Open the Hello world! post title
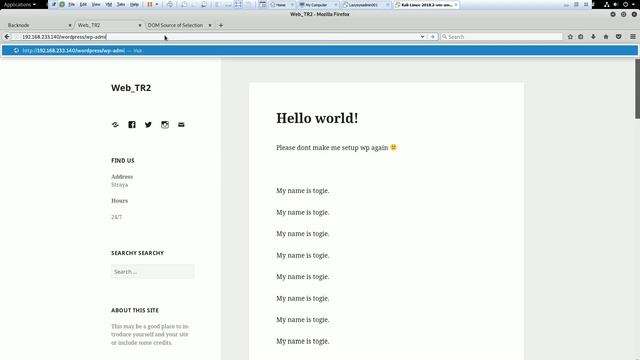The height and width of the screenshot is (360, 640). coord(317,118)
